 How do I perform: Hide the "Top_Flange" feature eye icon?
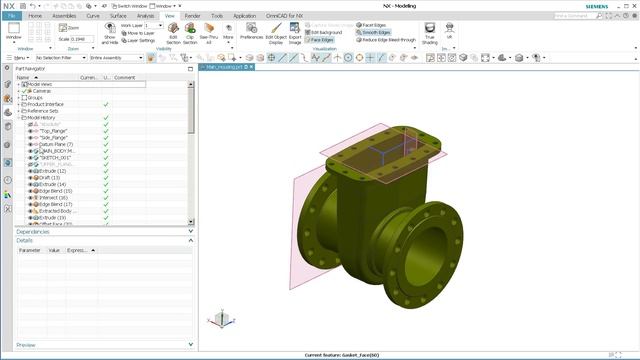pos(30,131)
